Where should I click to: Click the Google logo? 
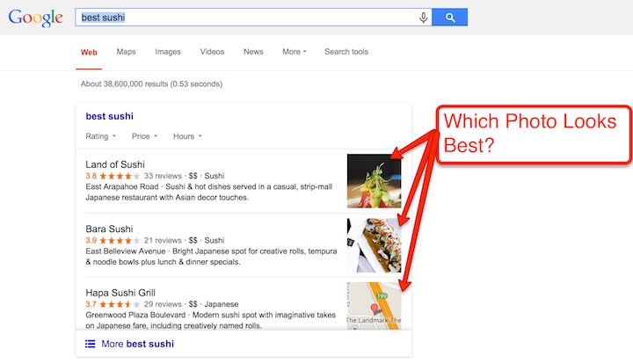[x=36, y=18]
